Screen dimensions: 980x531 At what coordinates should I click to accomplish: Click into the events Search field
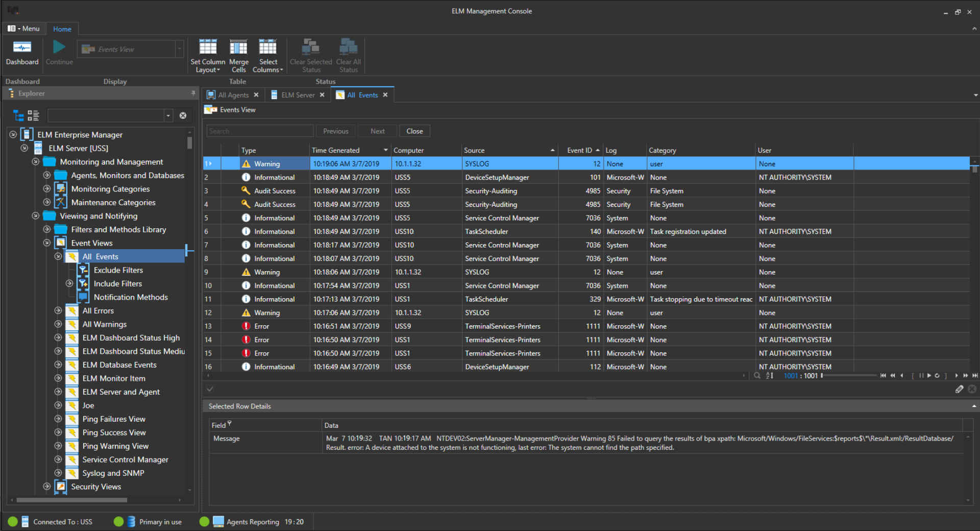(260, 131)
